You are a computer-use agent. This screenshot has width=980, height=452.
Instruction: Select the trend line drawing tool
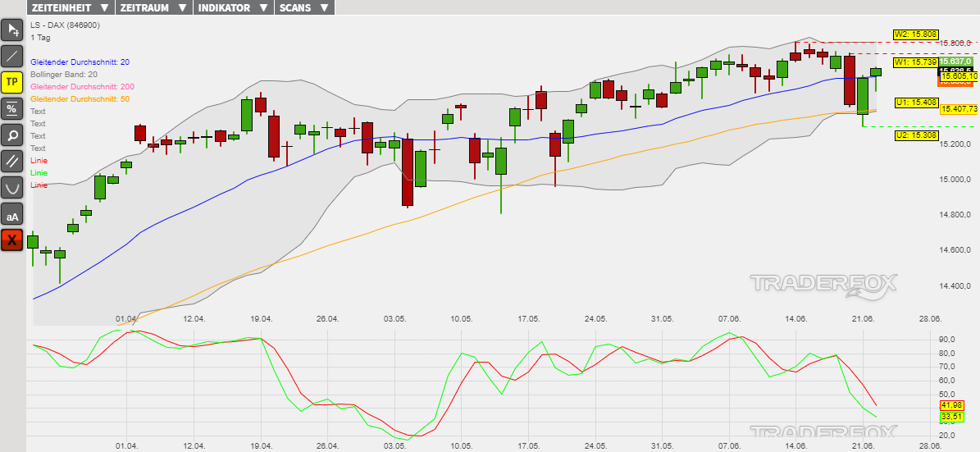[12, 56]
